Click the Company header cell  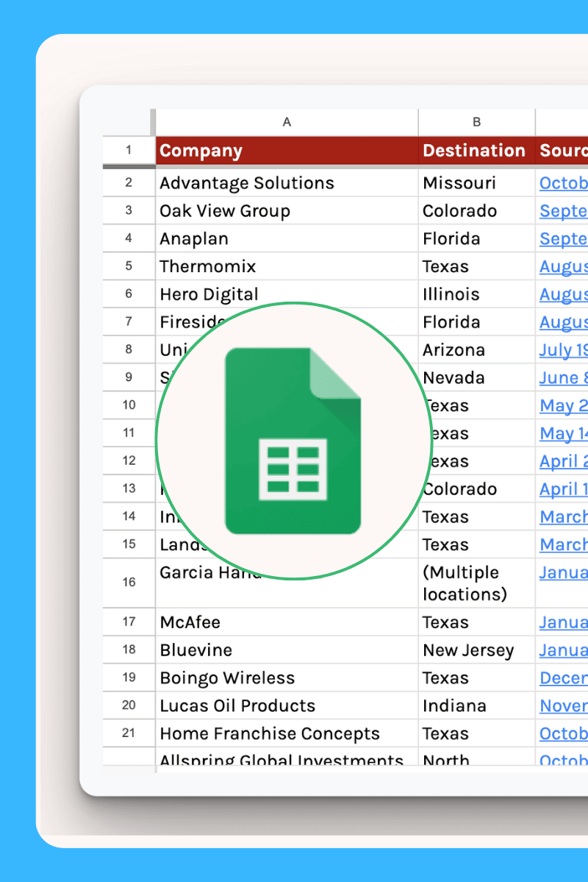point(287,150)
